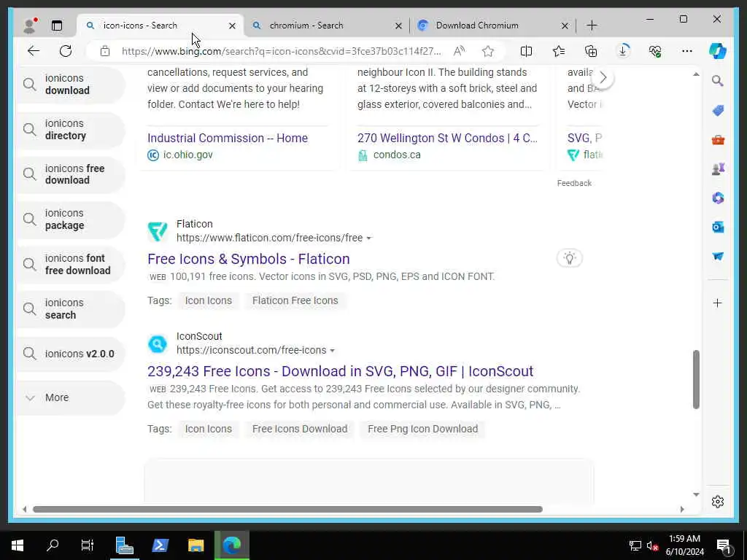Open the taskbar notification center
This screenshot has height=560, width=747.
click(x=724, y=545)
